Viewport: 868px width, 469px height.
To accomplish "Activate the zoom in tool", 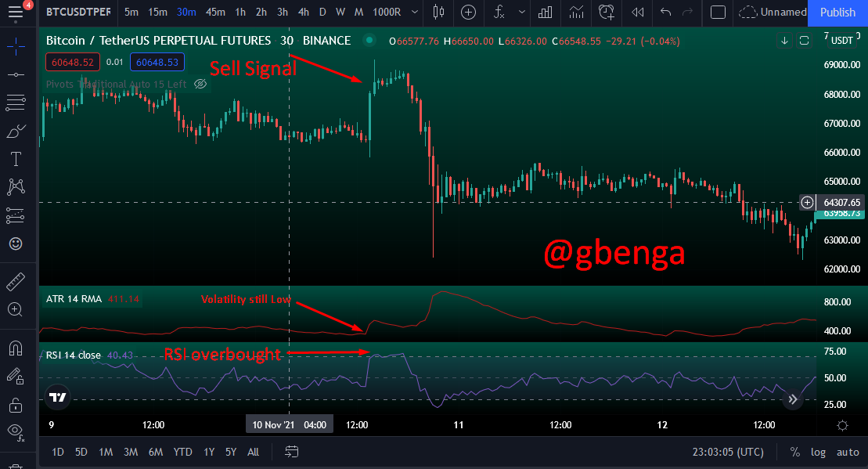I will [x=16, y=309].
